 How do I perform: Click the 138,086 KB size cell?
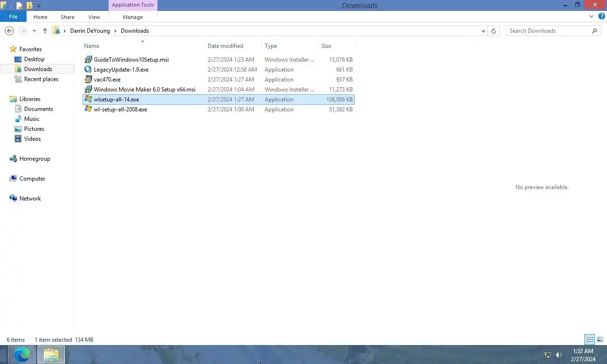click(339, 100)
